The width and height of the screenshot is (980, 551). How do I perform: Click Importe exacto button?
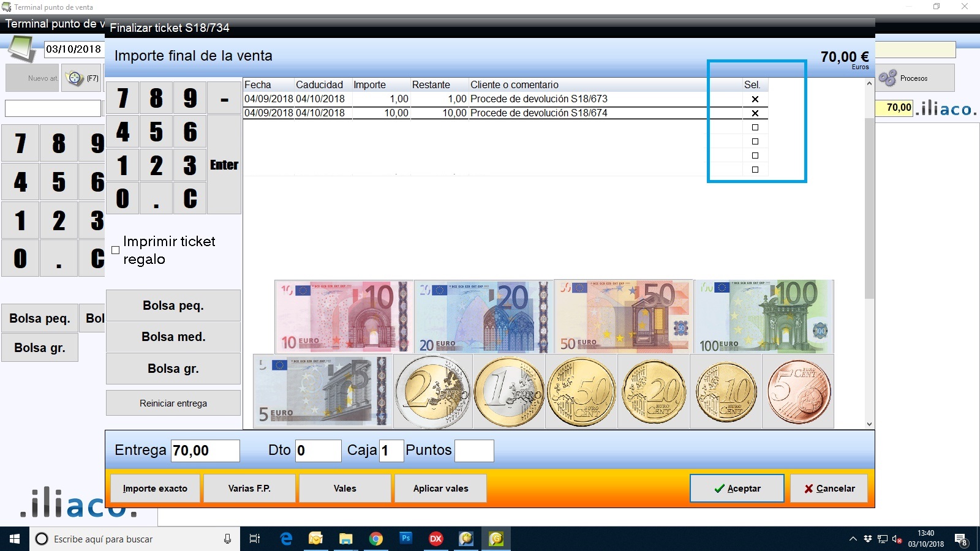tap(155, 488)
